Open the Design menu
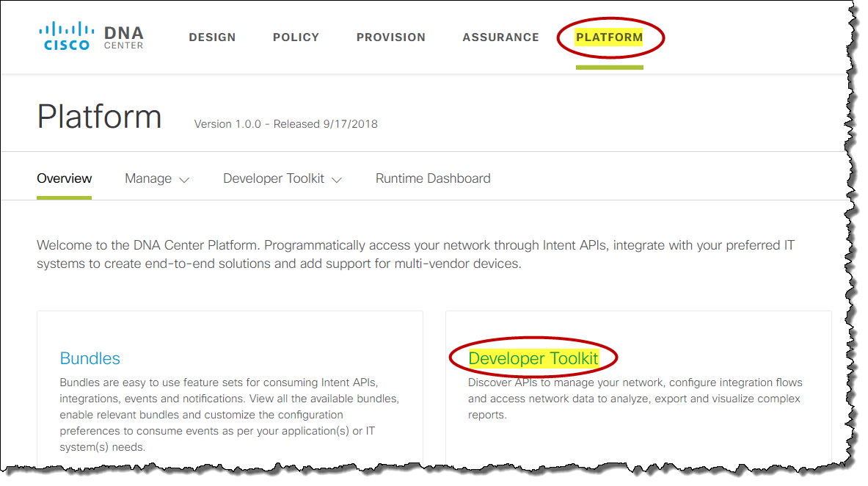Image resolution: width=868 pixels, height=486 pixels. pyautogui.click(x=212, y=37)
